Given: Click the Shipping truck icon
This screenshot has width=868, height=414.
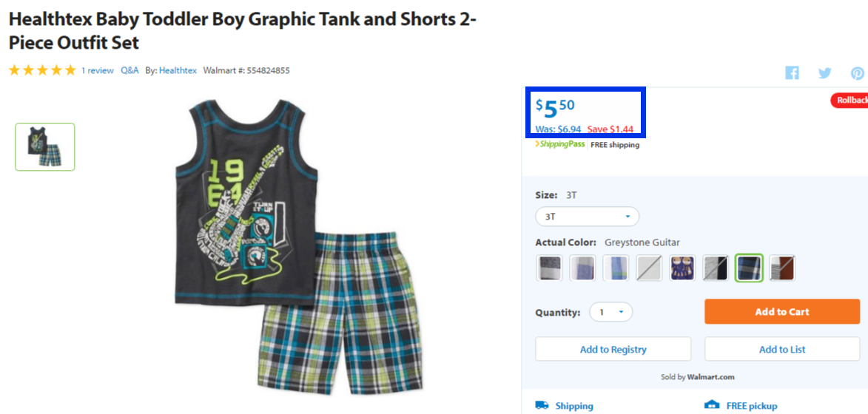Looking at the screenshot, I should coord(542,405).
